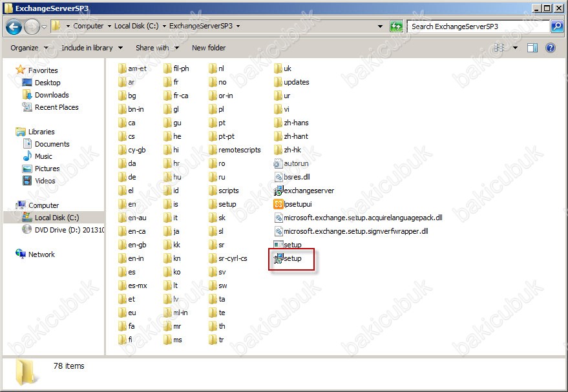Open the address bar previous locations dropdown

coord(380,26)
